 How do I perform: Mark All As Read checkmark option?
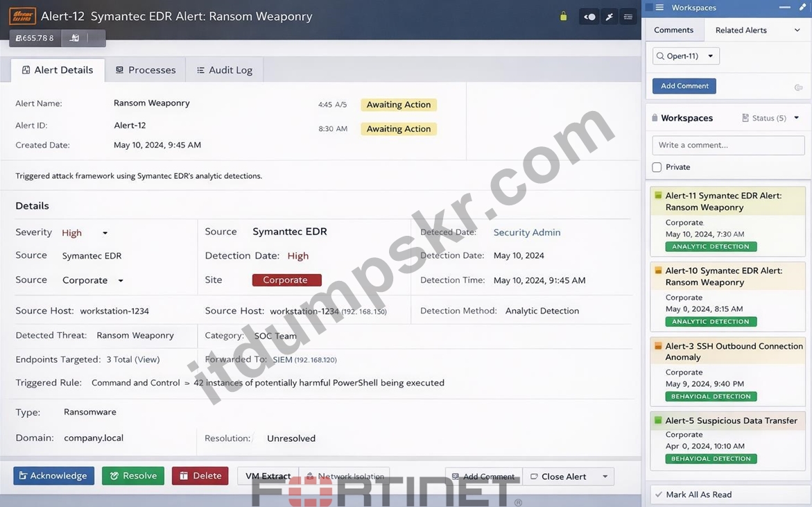[693, 495]
